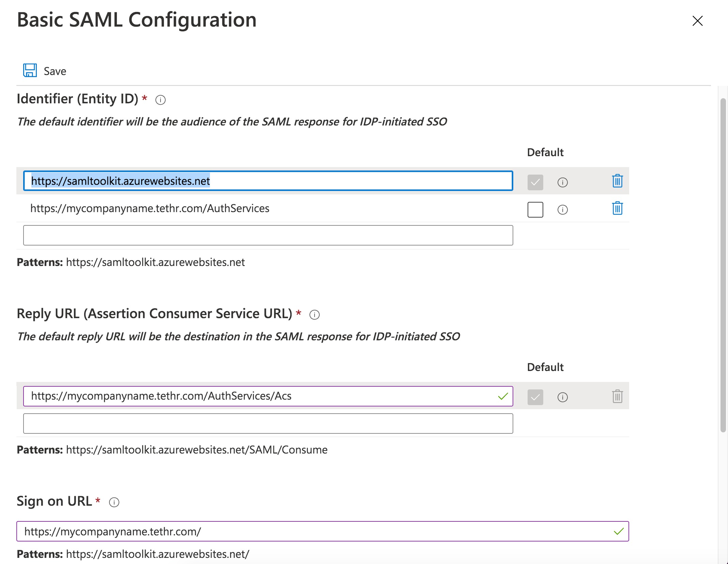Click the empty Reply URL input field
728x564 pixels.
[x=268, y=423]
